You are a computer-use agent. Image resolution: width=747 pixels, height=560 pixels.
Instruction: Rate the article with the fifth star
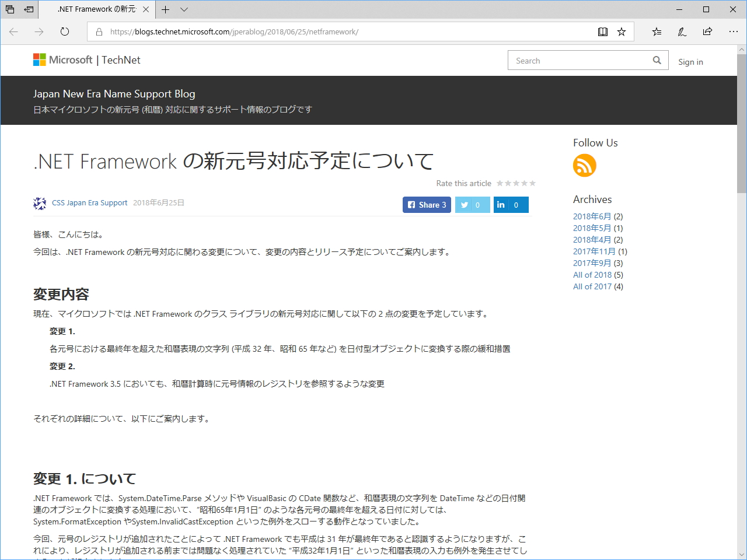pyautogui.click(x=533, y=183)
